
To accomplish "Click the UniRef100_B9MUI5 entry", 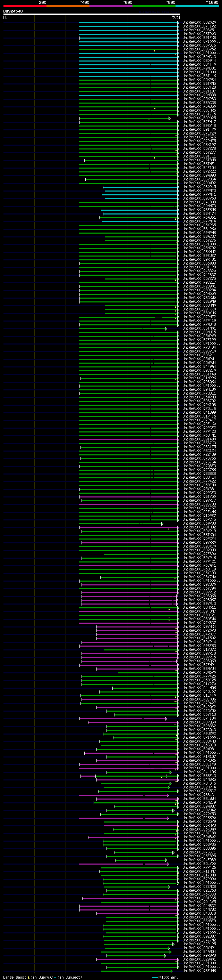I will pyautogui.click(x=199, y=332).
